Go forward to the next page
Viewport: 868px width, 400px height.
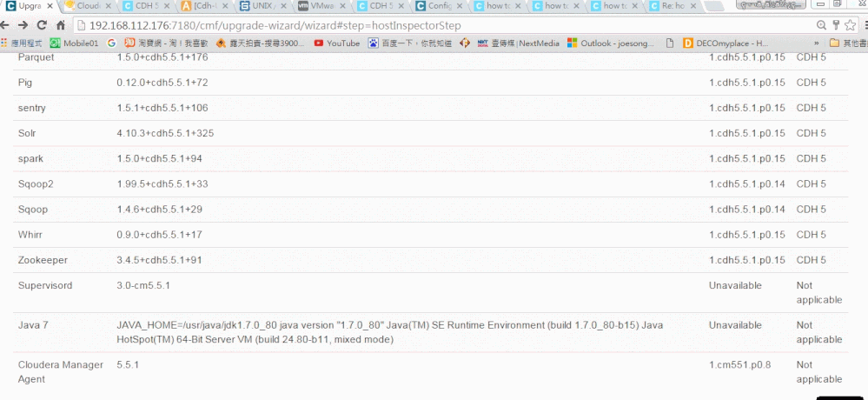[23, 25]
